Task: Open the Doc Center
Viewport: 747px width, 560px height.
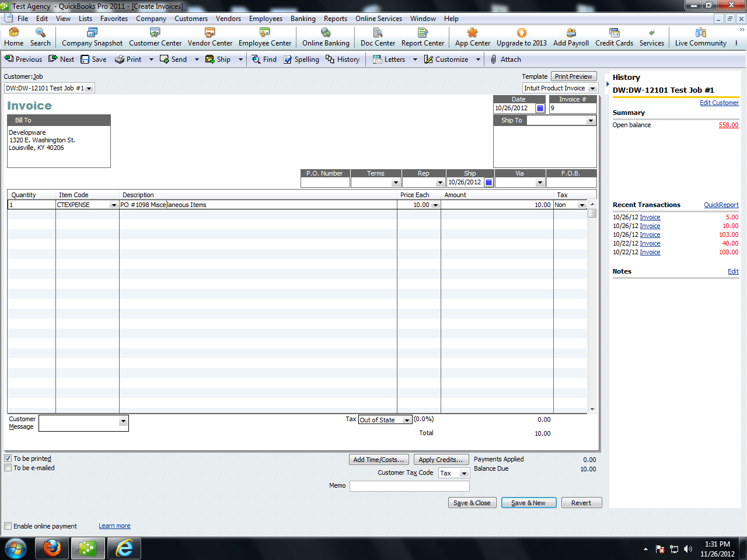Action: 377,37
